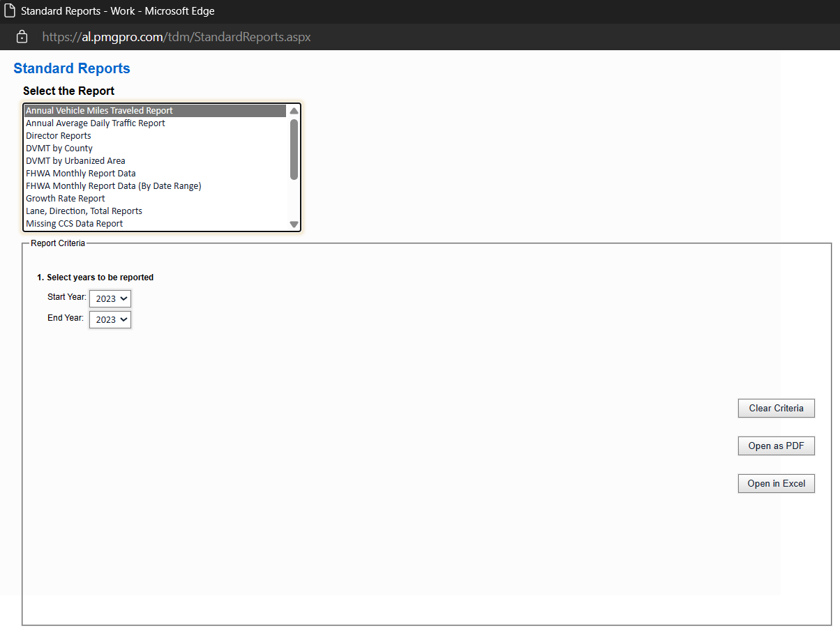This screenshot has height=631, width=840.
Task: Select Lane, Direction, Total Reports
Action: (155, 211)
